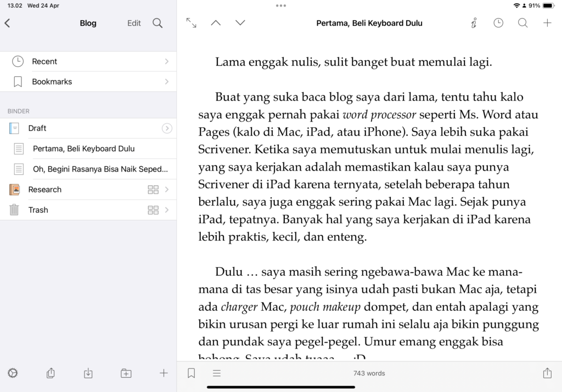Select the Draft folder
The width and height of the screenshot is (562, 392).
88,128
